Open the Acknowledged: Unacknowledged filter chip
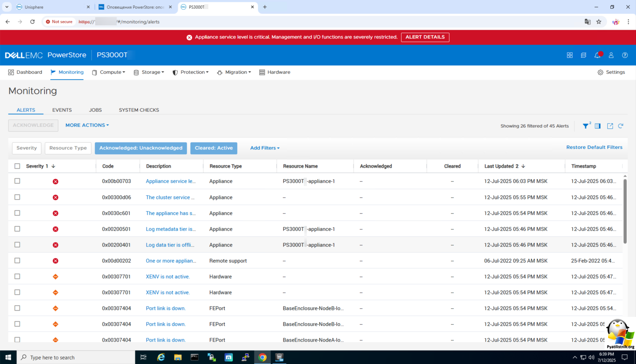This screenshot has width=636, height=364. [x=141, y=148]
